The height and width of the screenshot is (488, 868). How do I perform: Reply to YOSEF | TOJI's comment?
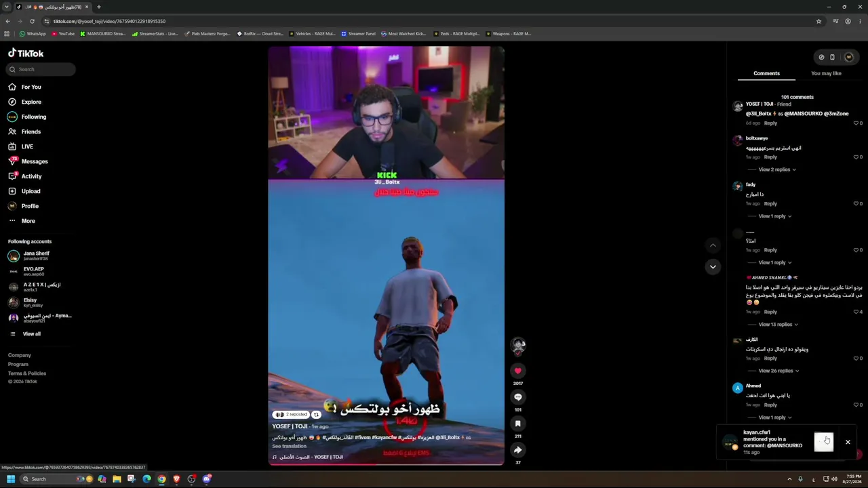770,123
